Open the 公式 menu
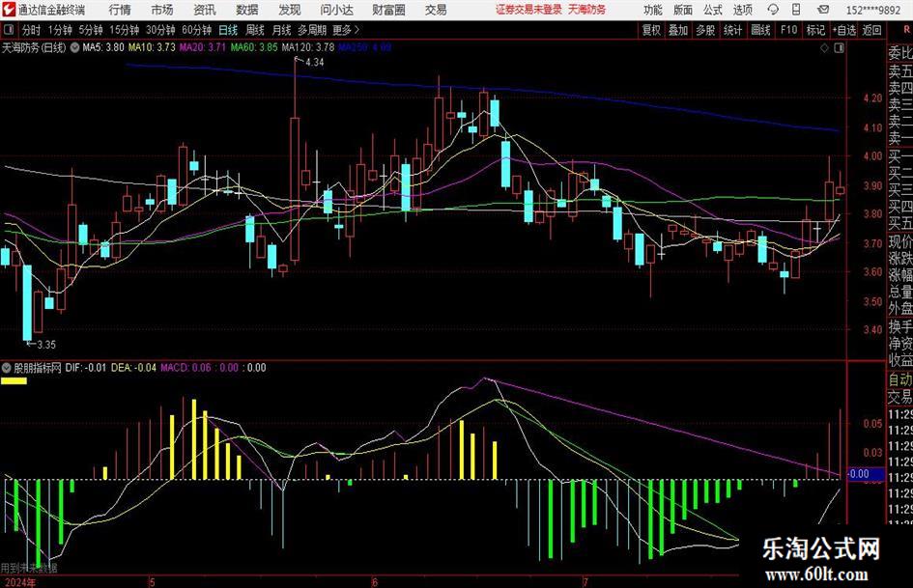 (713, 10)
